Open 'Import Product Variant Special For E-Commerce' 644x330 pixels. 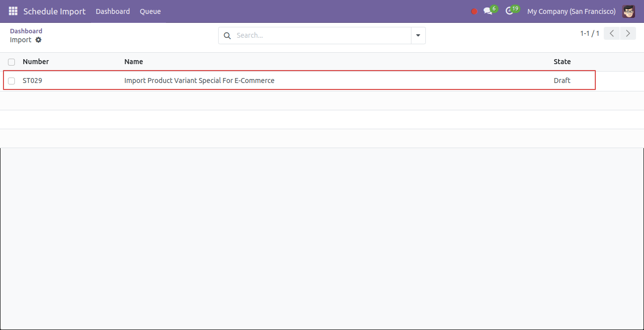click(x=199, y=81)
